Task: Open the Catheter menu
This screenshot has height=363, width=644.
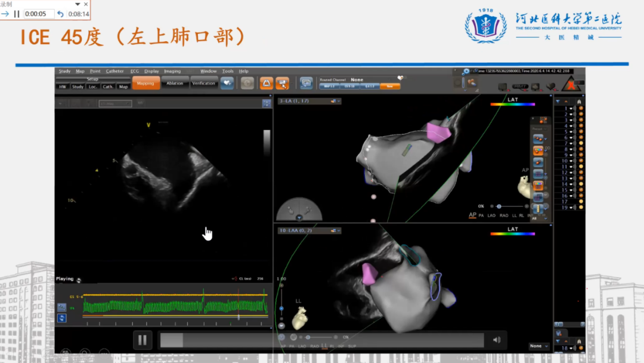Action: (x=115, y=71)
